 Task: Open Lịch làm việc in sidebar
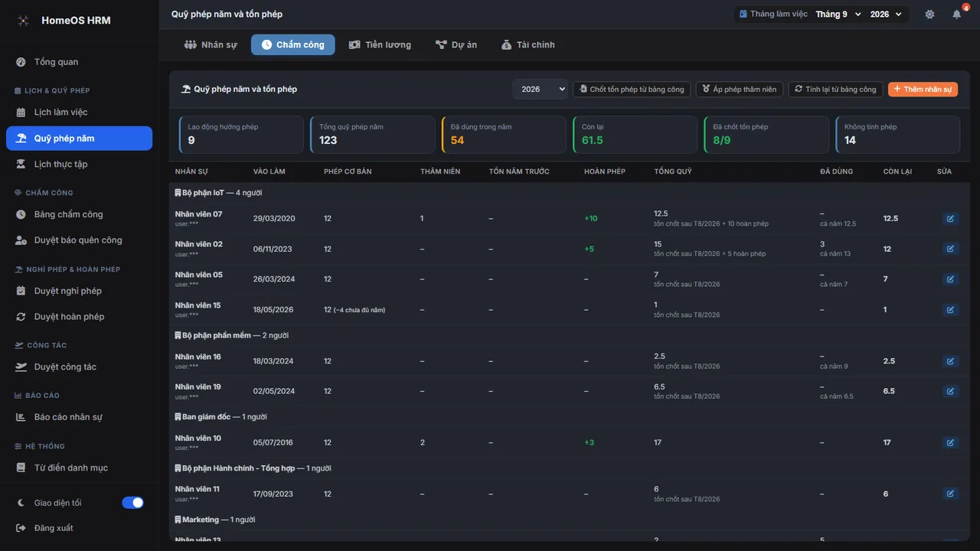[80, 112]
